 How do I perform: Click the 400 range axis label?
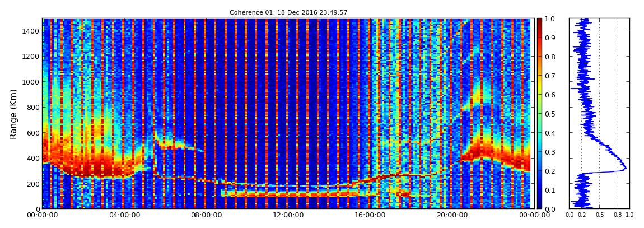33,158
